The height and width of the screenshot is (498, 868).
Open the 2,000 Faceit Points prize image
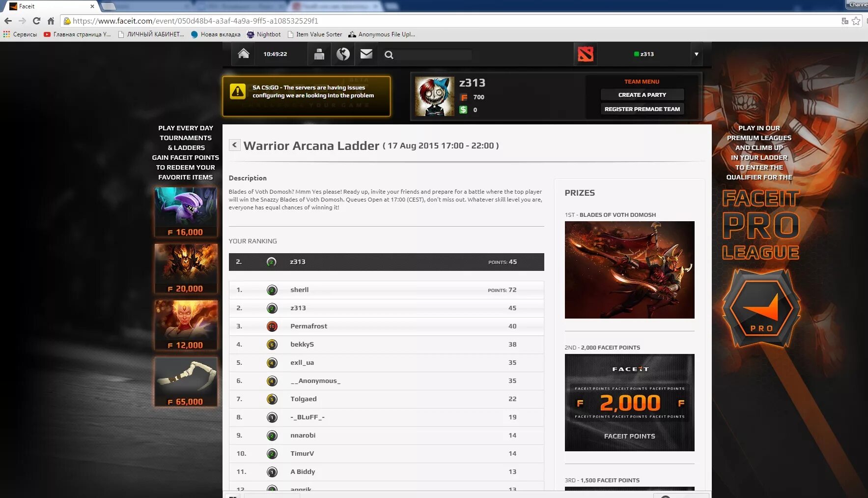coord(629,403)
